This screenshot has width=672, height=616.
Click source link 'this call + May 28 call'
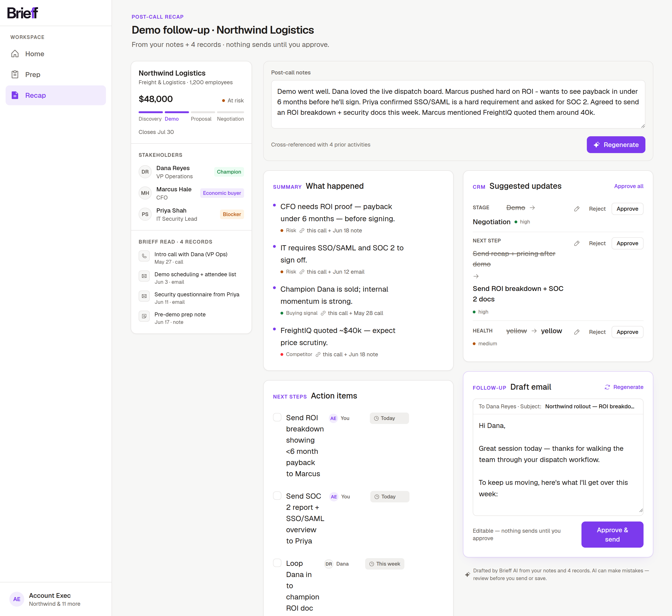coord(352,313)
